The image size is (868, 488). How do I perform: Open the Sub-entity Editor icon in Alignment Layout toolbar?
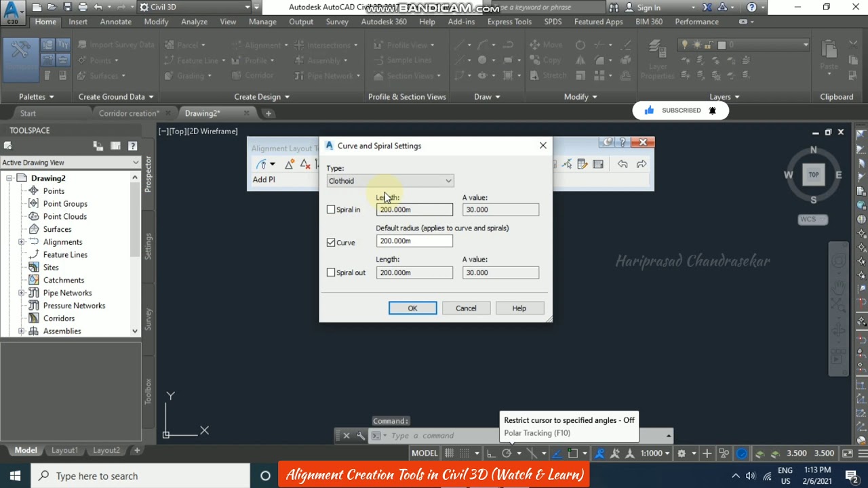pyautogui.click(x=582, y=164)
